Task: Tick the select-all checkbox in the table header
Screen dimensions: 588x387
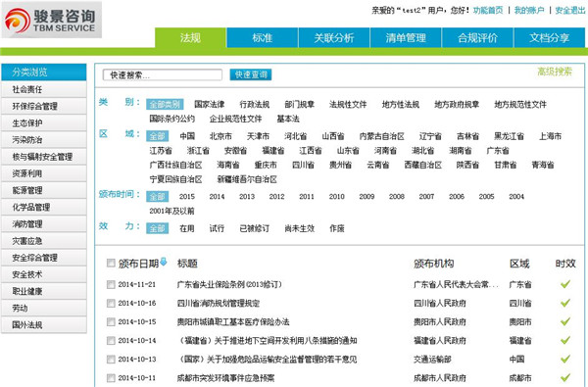Action: click(111, 263)
